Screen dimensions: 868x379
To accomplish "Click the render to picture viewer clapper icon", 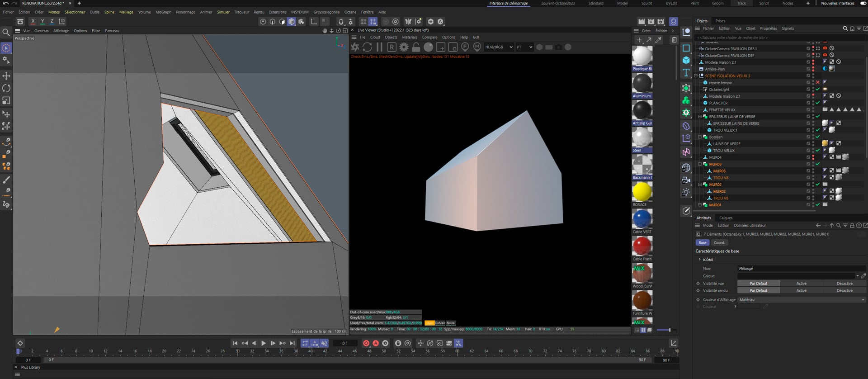I will click(x=651, y=21).
